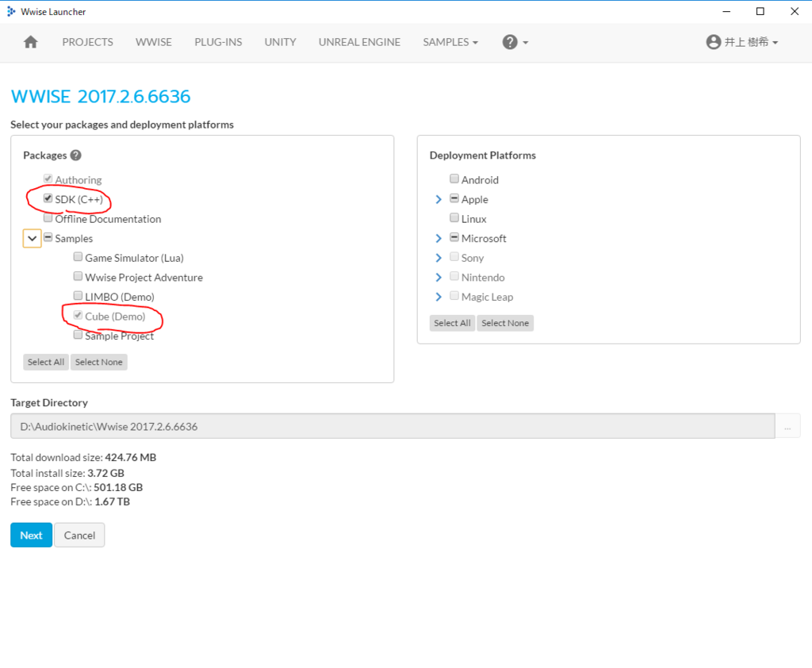This screenshot has height=668, width=812.
Task: Toggle the Apple platform checkbox
Action: (454, 198)
